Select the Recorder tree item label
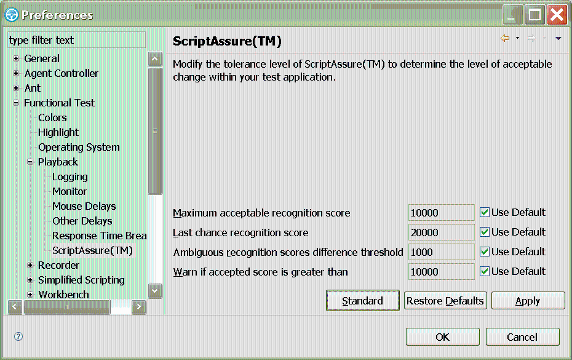 tap(58, 265)
